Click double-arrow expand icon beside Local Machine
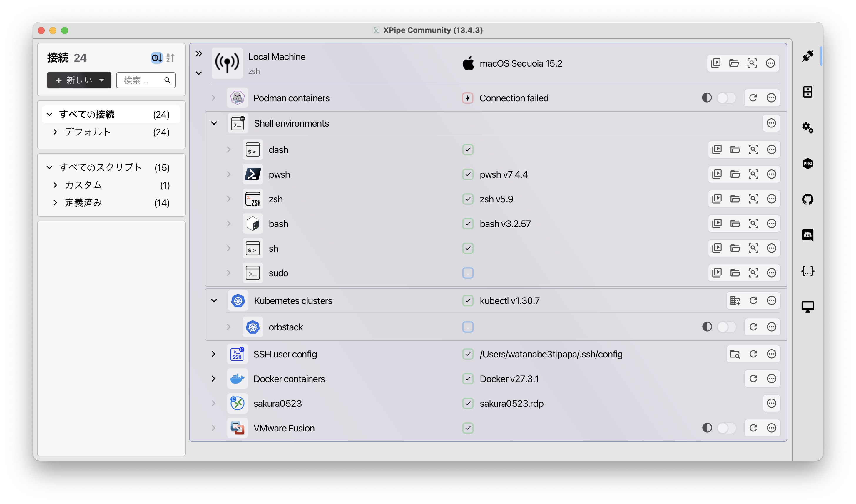Viewport: 856px width, 504px height. [x=199, y=53]
